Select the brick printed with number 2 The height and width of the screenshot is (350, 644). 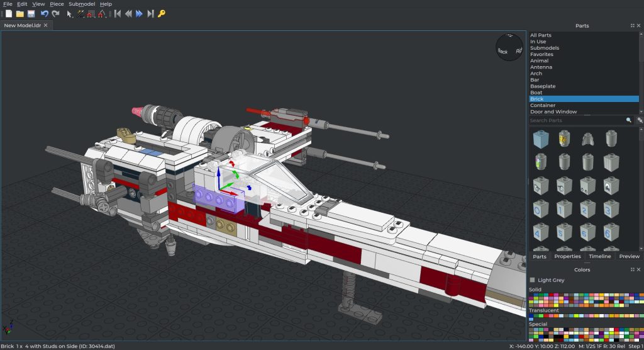[588, 209]
